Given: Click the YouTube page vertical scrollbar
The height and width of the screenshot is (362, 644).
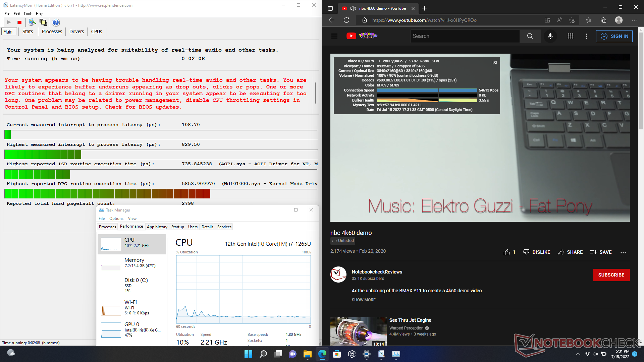Looking at the screenshot, I should pyautogui.click(x=641, y=80).
